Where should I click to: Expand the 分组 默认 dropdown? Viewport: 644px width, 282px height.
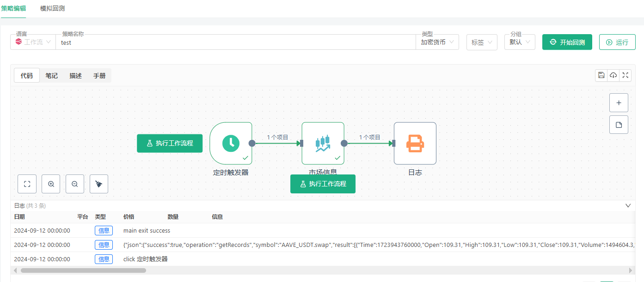click(519, 42)
